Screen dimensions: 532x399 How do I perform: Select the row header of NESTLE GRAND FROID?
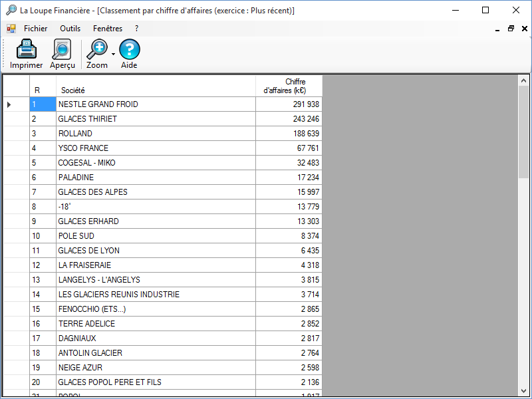(16, 104)
